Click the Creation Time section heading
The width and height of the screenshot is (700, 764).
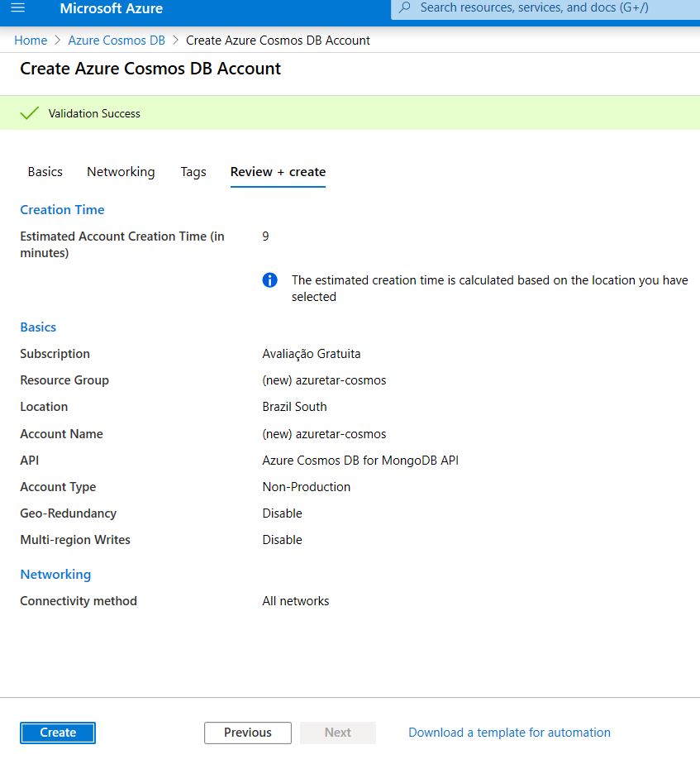point(62,209)
